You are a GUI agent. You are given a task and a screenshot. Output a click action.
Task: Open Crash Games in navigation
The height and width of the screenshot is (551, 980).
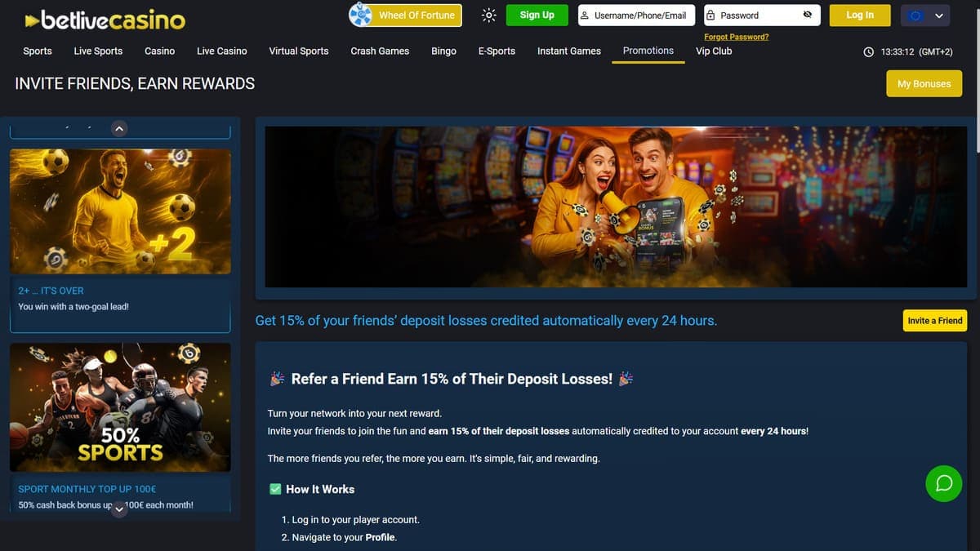[x=380, y=51]
